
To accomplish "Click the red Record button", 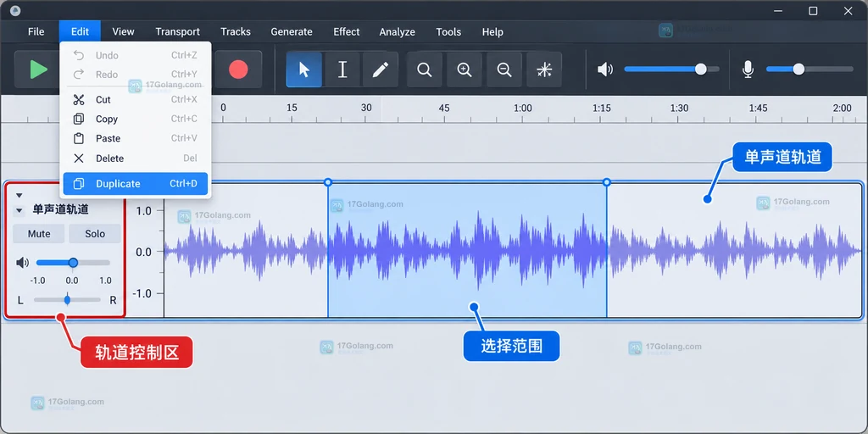I will click(238, 70).
